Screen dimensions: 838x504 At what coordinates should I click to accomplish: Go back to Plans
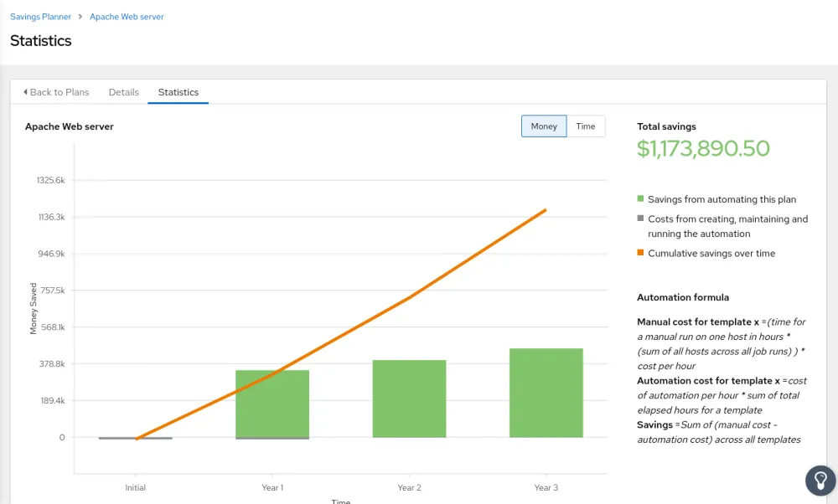59,92
